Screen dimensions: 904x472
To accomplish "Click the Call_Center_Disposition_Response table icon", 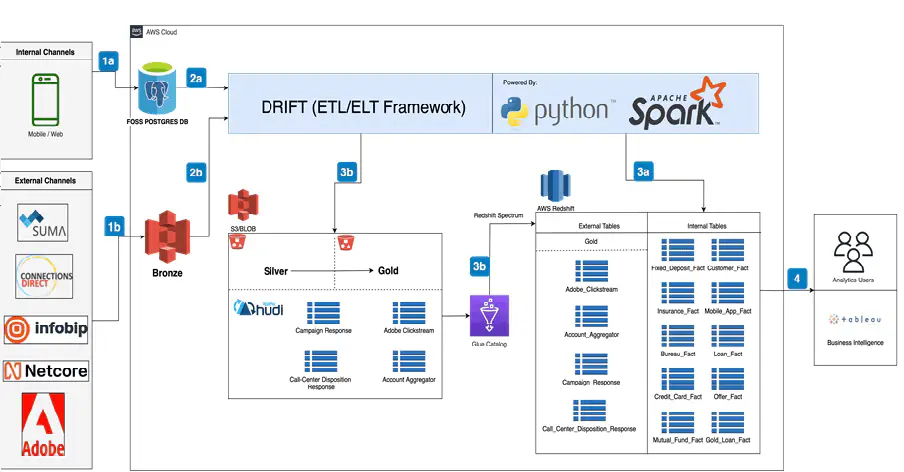I will point(589,411).
